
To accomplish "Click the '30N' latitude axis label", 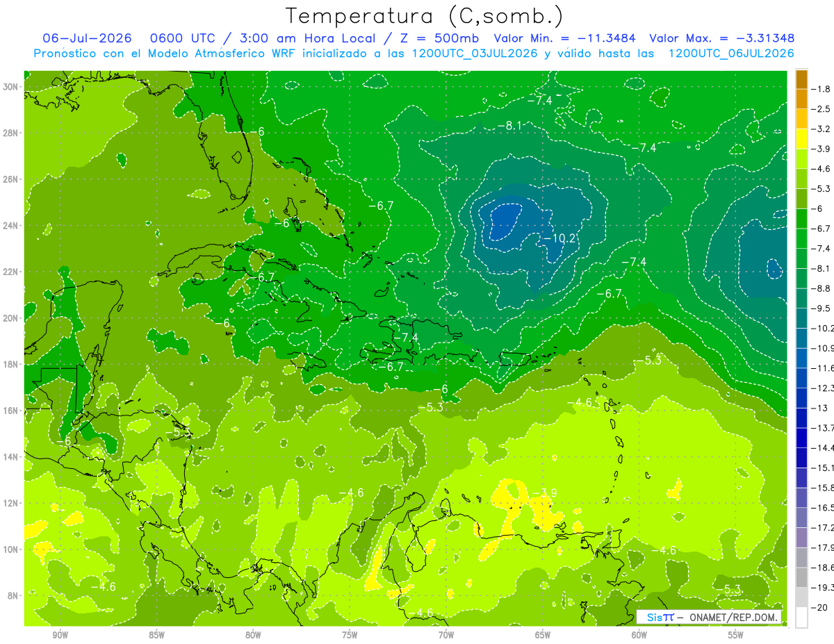I will pos(12,87).
